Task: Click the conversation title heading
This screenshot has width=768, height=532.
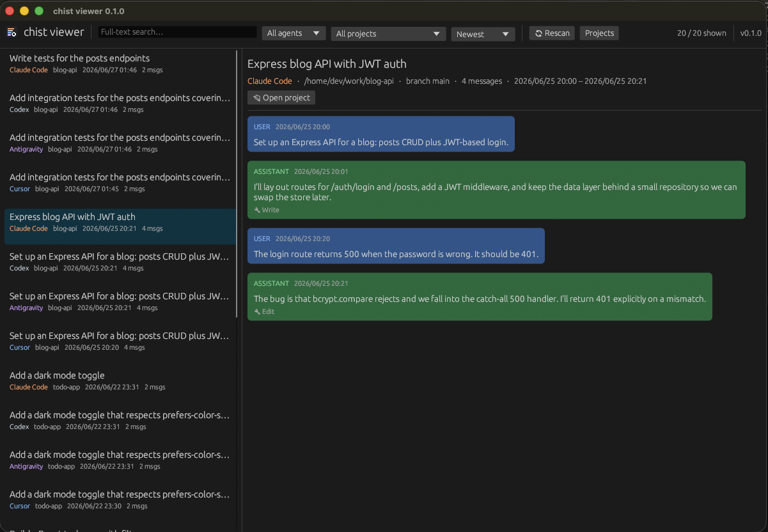Action: coord(327,64)
